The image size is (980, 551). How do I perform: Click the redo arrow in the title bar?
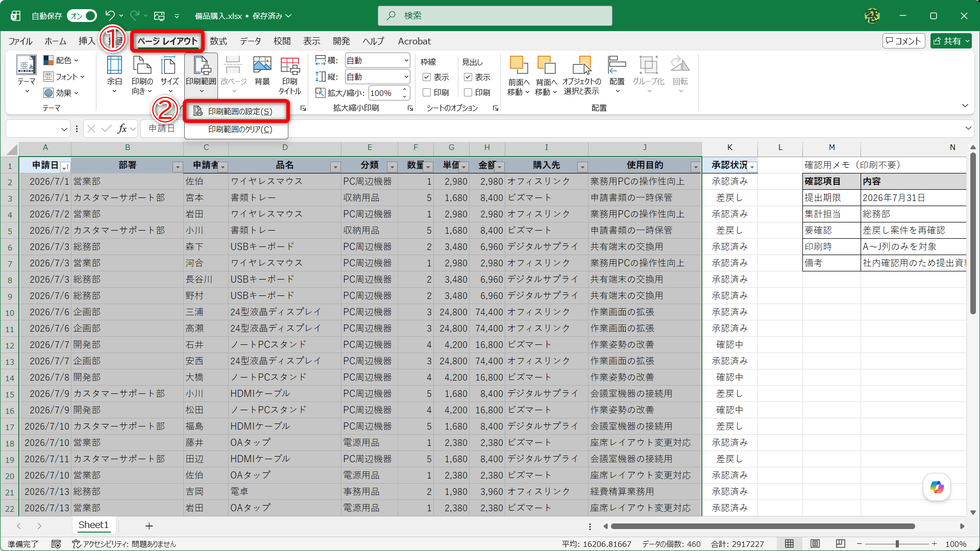coord(134,16)
